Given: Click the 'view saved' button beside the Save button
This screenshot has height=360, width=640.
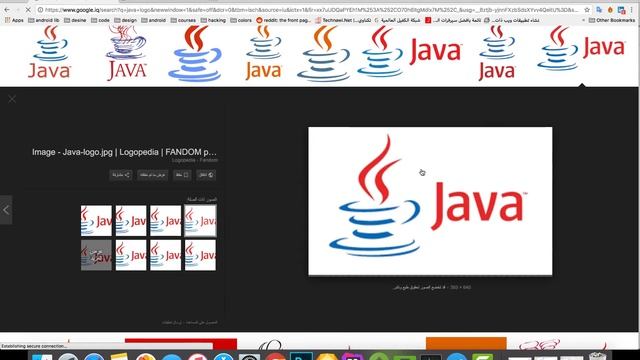Looking at the screenshot, I should pyautogui.click(x=153, y=175).
